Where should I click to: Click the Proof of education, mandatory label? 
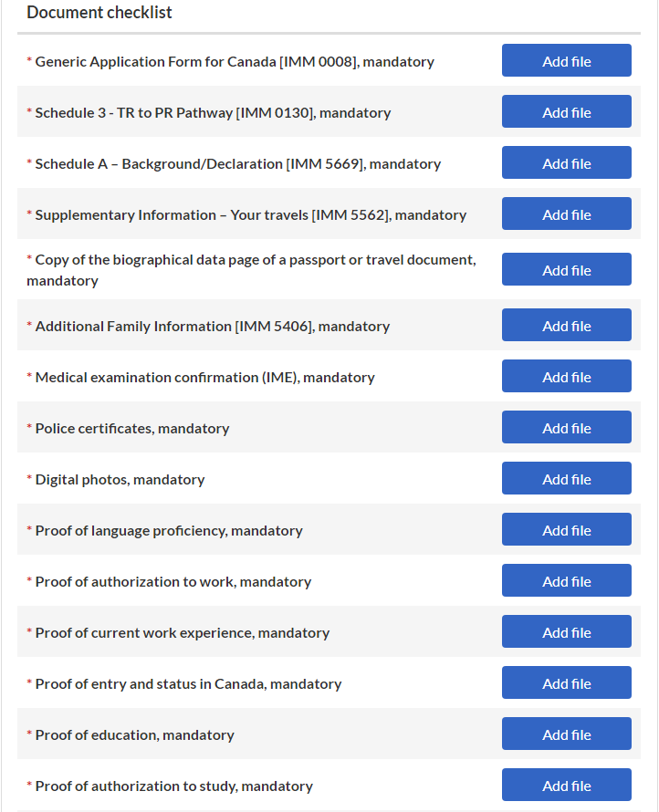point(134,734)
